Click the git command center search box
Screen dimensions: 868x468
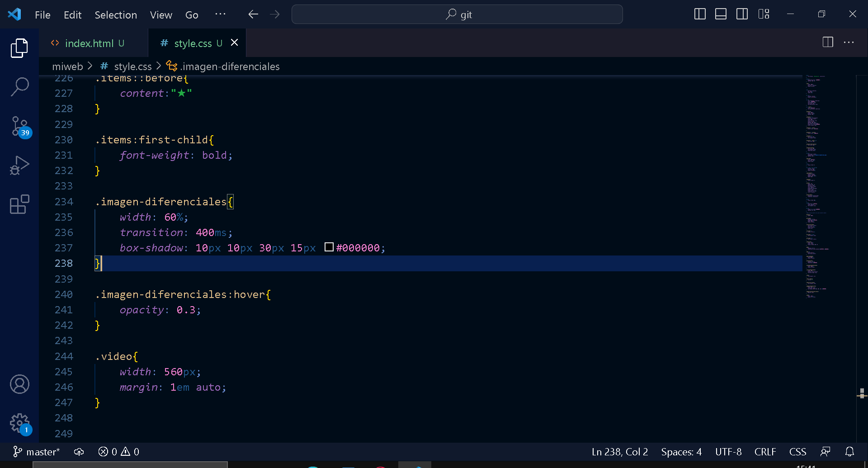click(457, 14)
